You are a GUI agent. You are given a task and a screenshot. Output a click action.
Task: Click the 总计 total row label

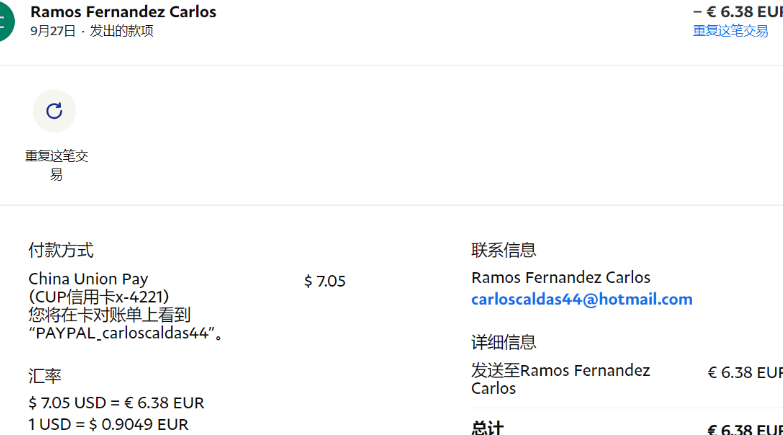click(x=487, y=428)
